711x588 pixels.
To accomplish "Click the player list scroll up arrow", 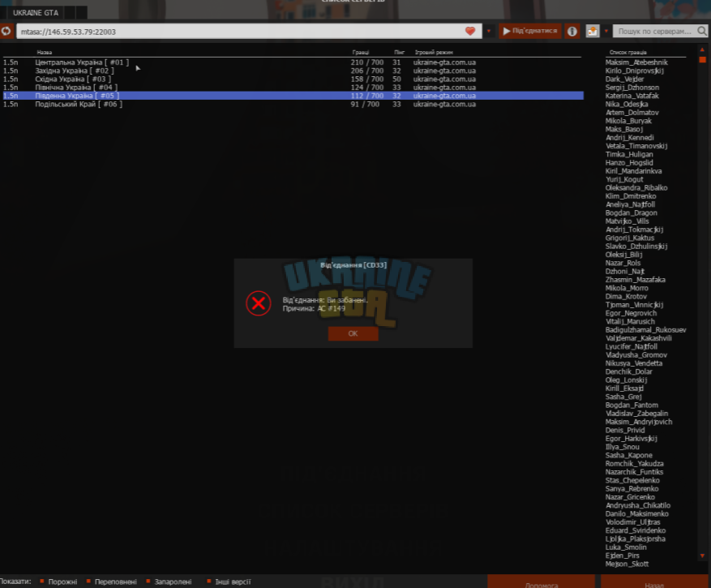I will (702, 50).
